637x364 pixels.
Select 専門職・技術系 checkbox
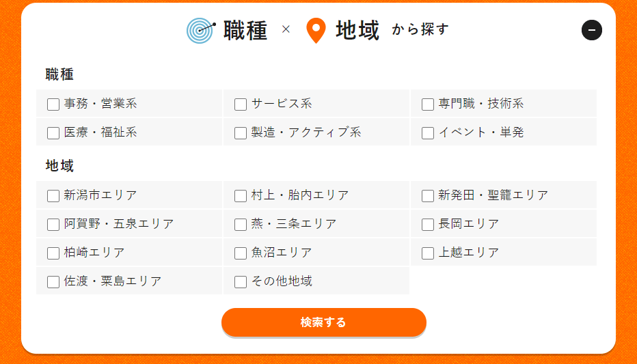pos(428,104)
